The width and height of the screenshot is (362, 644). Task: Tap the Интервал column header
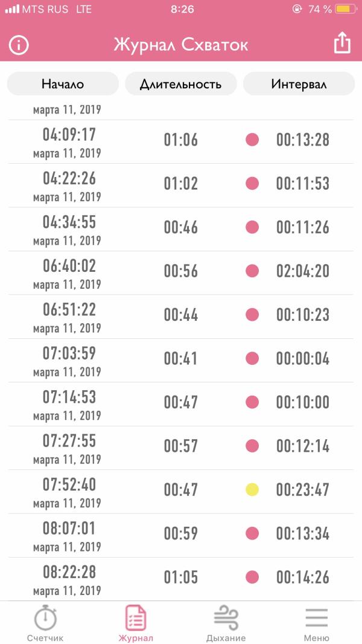(x=299, y=84)
